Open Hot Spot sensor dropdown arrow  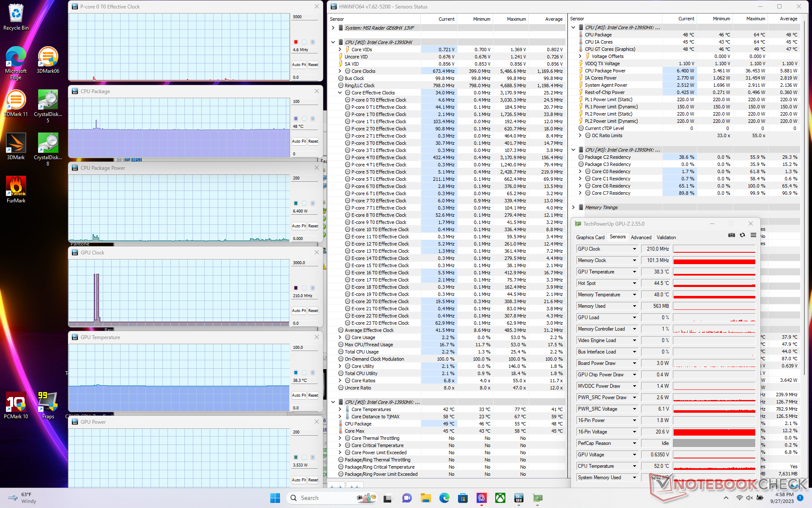pyautogui.click(x=634, y=283)
